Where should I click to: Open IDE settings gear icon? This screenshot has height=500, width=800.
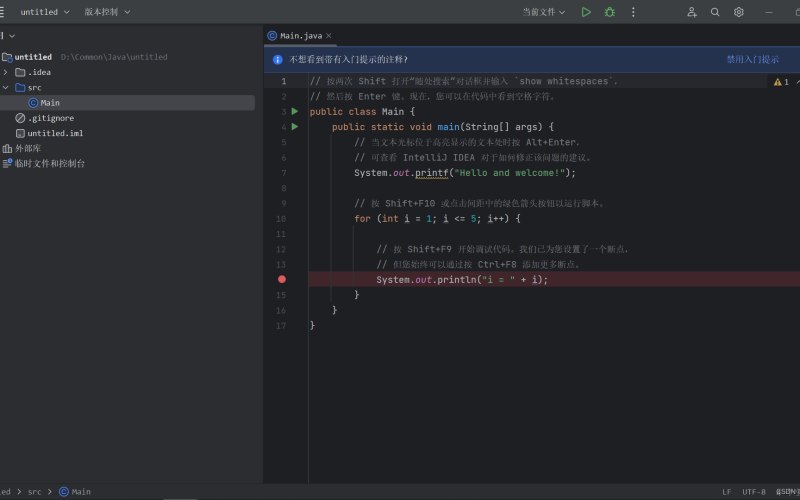coord(738,12)
